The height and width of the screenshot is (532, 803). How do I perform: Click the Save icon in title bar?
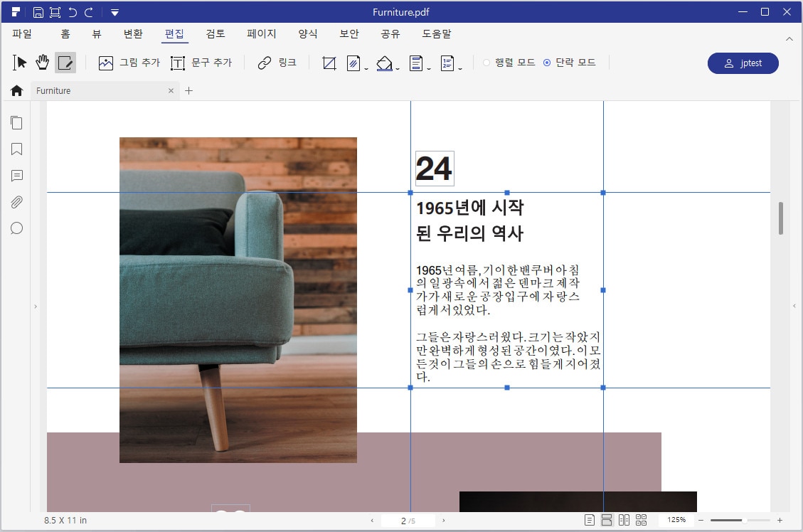pos(38,12)
